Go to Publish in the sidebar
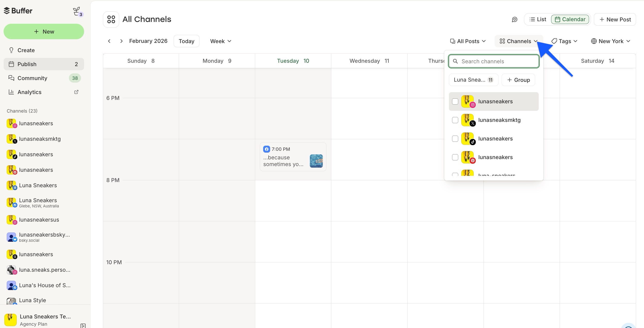The image size is (644, 328). [x=44, y=64]
